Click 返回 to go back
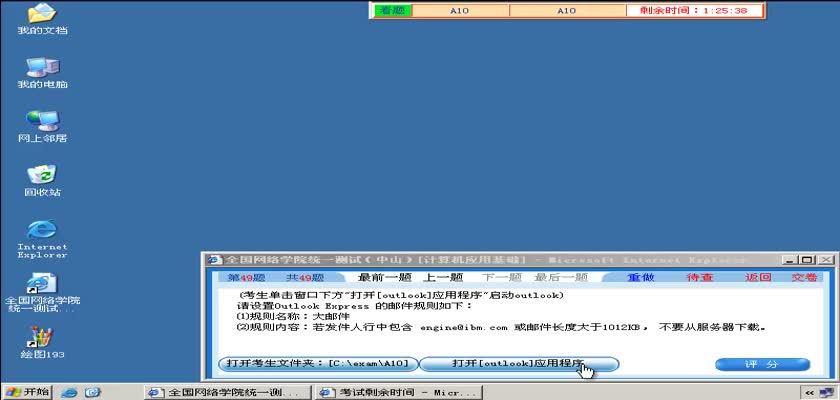 758,277
